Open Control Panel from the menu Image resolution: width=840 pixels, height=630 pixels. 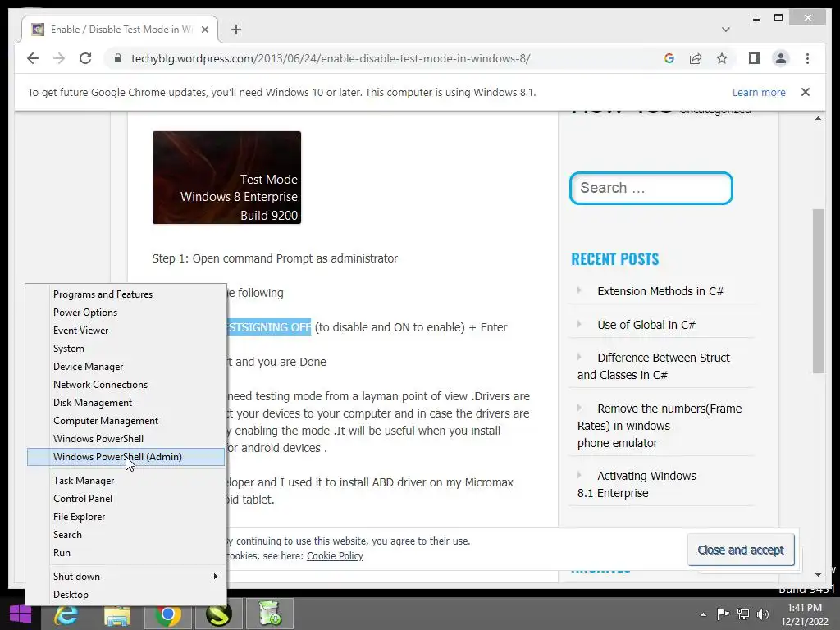pyautogui.click(x=126, y=499)
